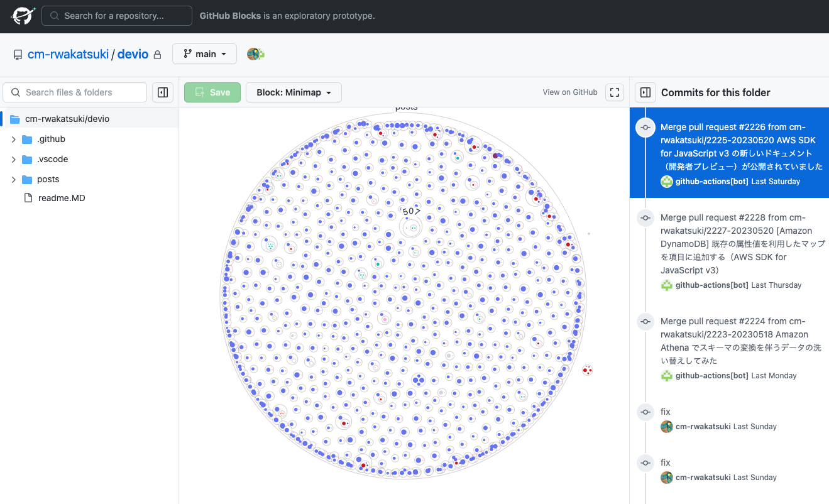The image size is (829, 504).
Task: Expand the .vscode folder
Action: click(x=14, y=159)
